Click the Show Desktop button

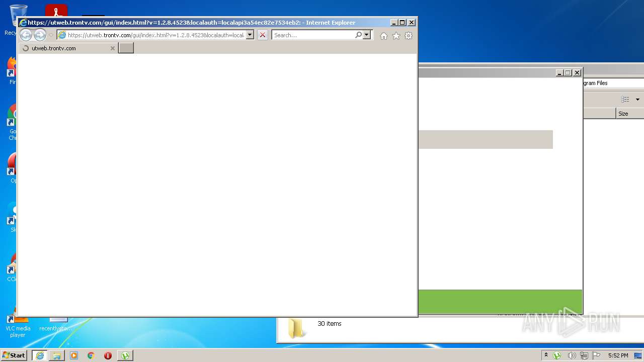click(639, 355)
